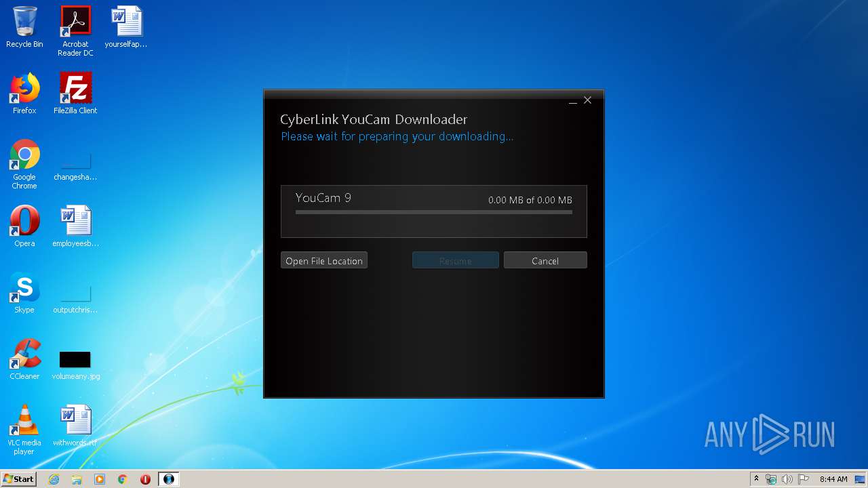Click the 0.00 MB of 0.00 MB text
The width and height of the screenshot is (868, 488).
point(530,200)
